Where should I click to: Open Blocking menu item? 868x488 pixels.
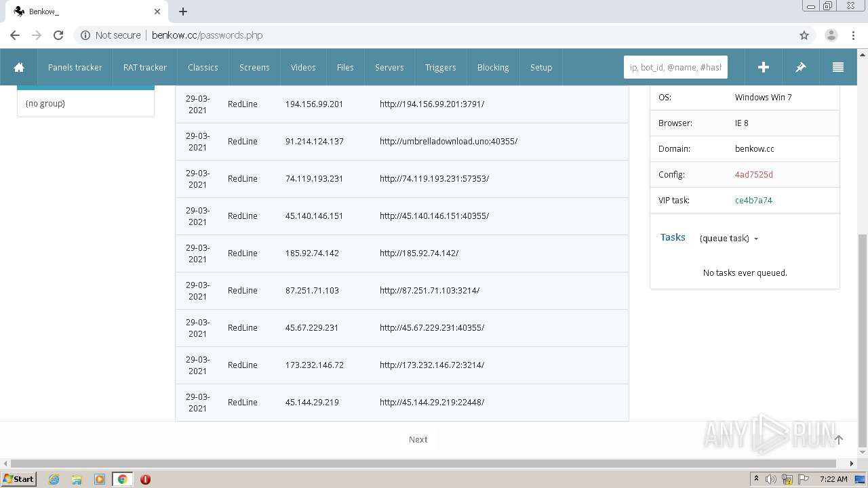493,67
